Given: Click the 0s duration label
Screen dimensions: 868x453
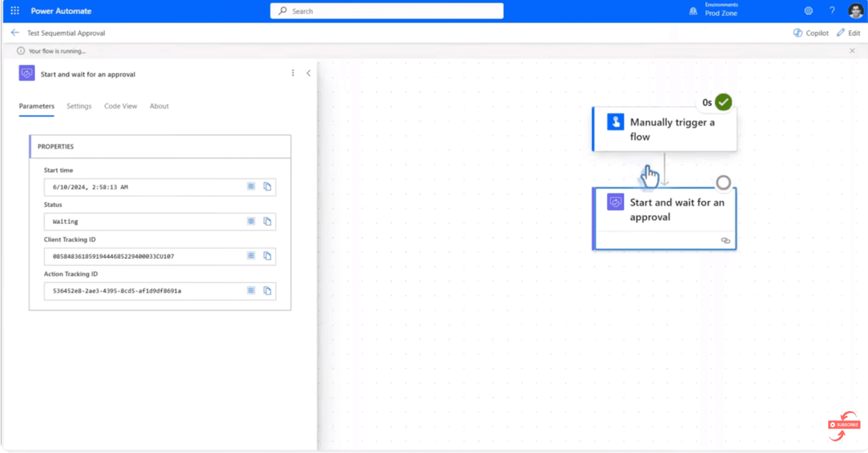Looking at the screenshot, I should pos(707,103).
